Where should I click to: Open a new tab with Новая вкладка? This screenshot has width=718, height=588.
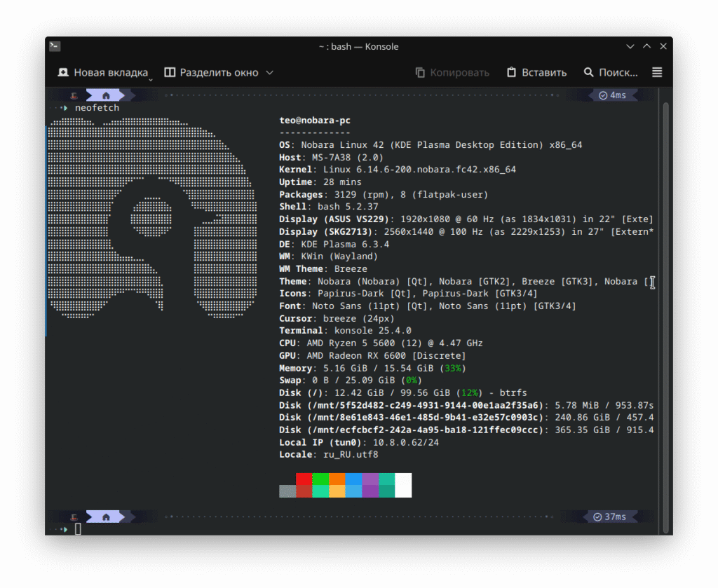(102, 72)
